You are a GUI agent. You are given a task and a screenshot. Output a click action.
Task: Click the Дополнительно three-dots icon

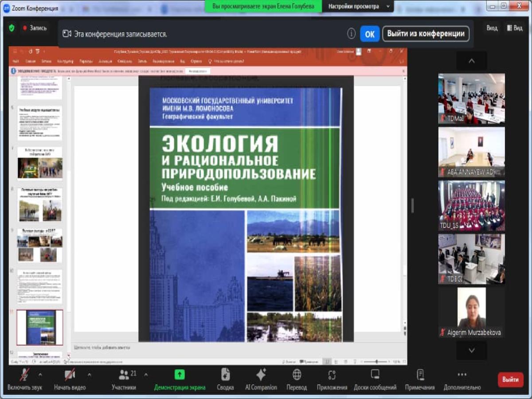(x=462, y=375)
